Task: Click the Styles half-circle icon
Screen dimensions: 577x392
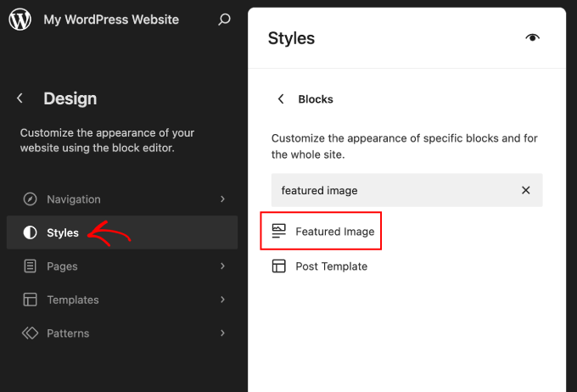Action: (31, 232)
